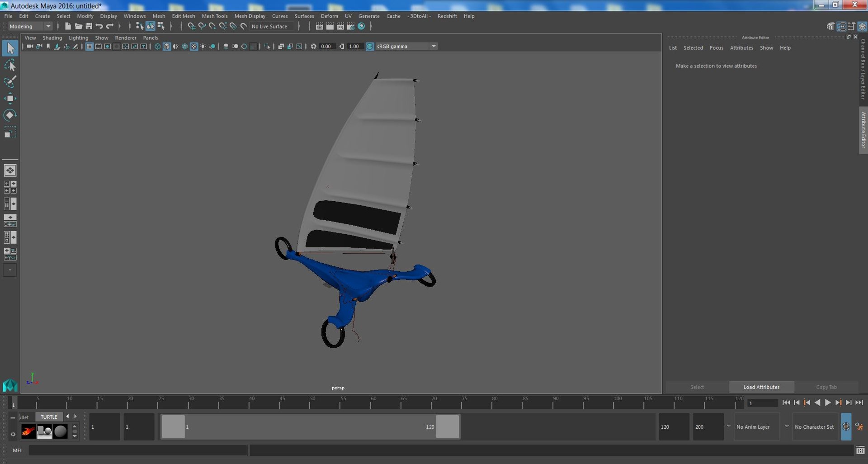The width and height of the screenshot is (868, 464).
Task: Activate the Rotate tool
Action: [10, 115]
